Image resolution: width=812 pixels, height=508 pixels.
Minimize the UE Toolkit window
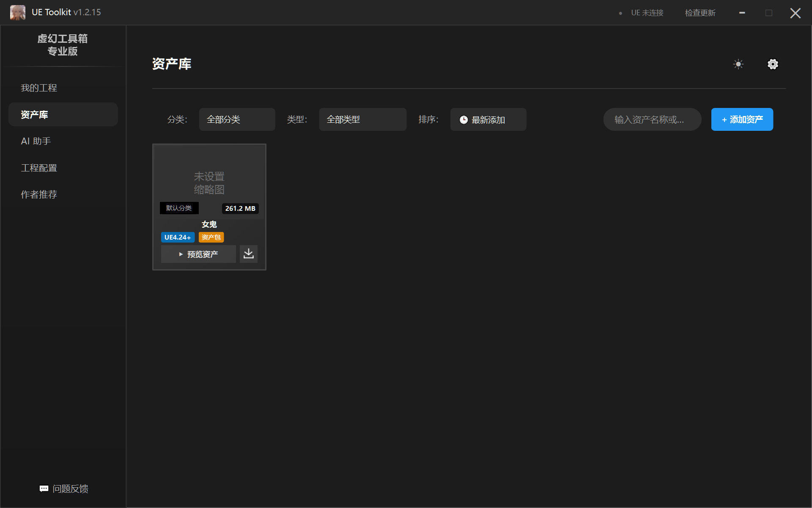[742, 13]
